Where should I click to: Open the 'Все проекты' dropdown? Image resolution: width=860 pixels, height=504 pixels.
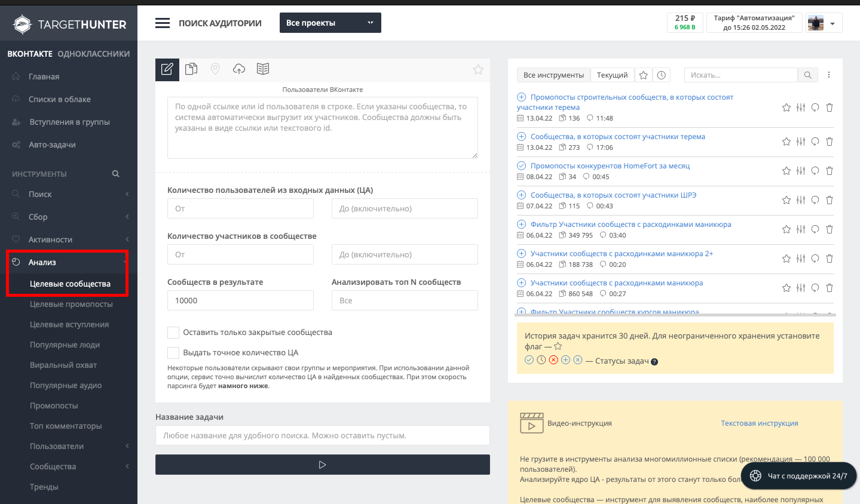click(330, 23)
